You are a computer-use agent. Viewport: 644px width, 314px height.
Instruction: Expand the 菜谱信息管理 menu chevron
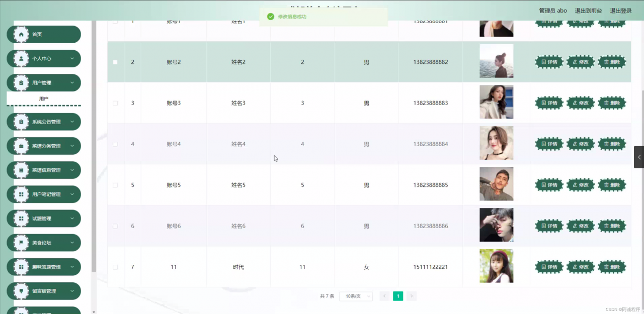(x=72, y=170)
